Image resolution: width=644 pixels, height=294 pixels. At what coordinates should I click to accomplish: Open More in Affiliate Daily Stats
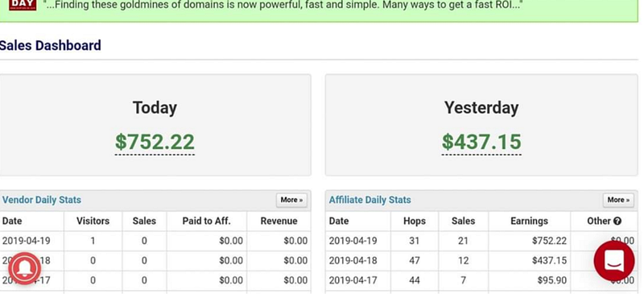(x=618, y=200)
